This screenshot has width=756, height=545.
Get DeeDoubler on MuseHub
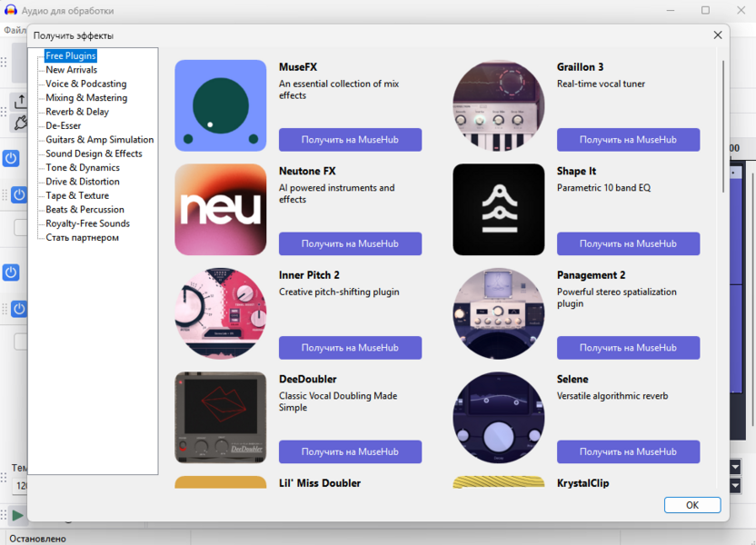350,452
